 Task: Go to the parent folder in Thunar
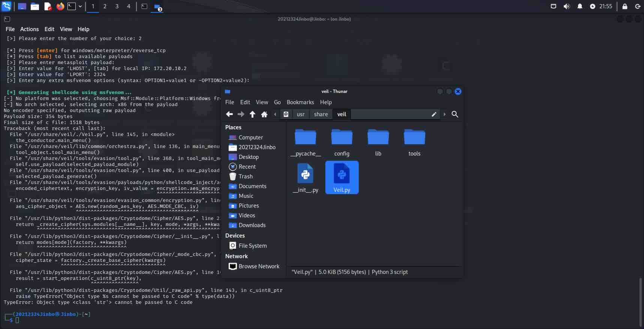click(253, 114)
